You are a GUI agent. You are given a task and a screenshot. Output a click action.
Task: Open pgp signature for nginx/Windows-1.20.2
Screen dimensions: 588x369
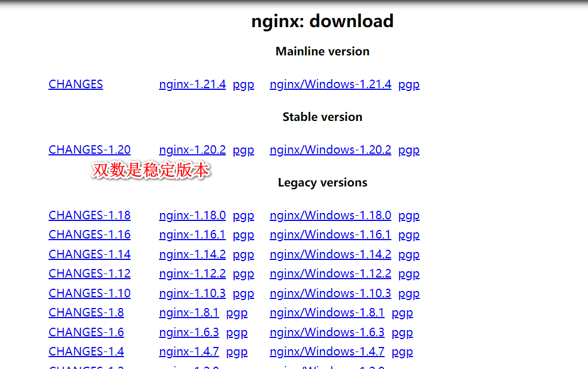[x=409, y=150]
